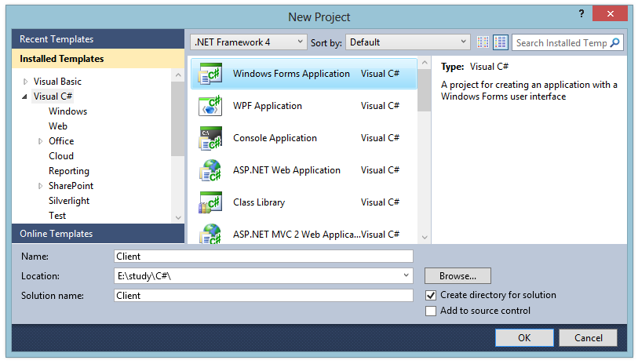Screen dimensions: 638x364
Task: Select the Console Application template icon
Action: click(x=210, y=138)
